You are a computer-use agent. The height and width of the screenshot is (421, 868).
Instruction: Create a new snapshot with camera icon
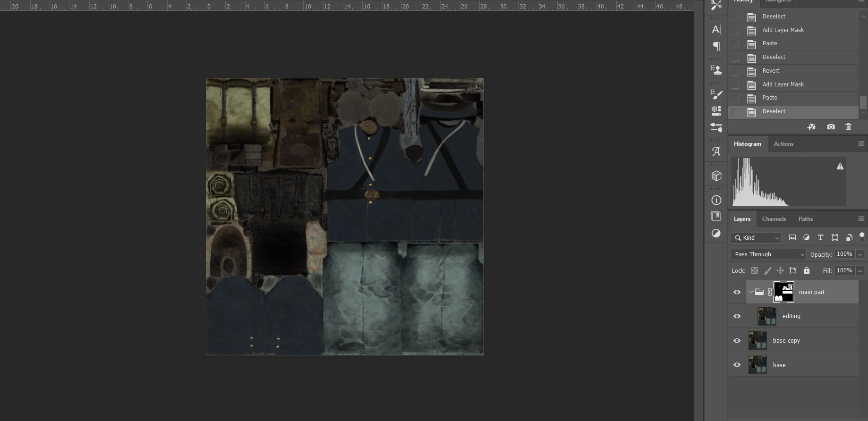(x=831, y=126)
